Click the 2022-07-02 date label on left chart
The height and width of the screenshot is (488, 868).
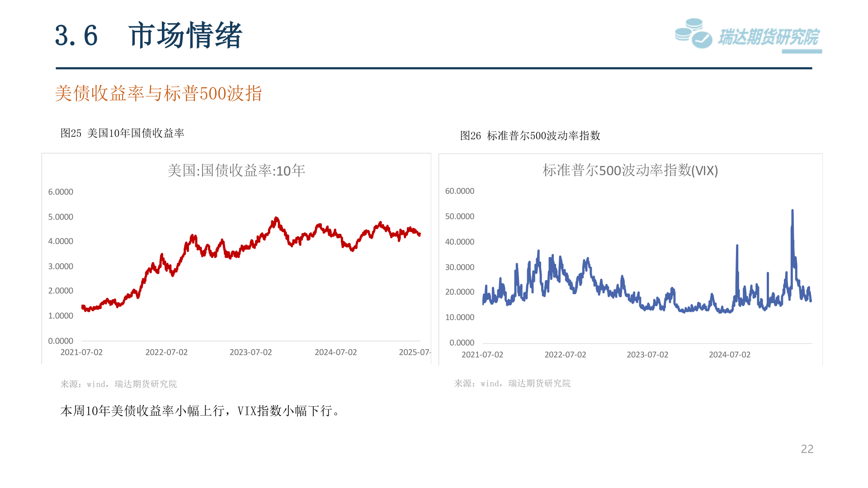point(166,352)
